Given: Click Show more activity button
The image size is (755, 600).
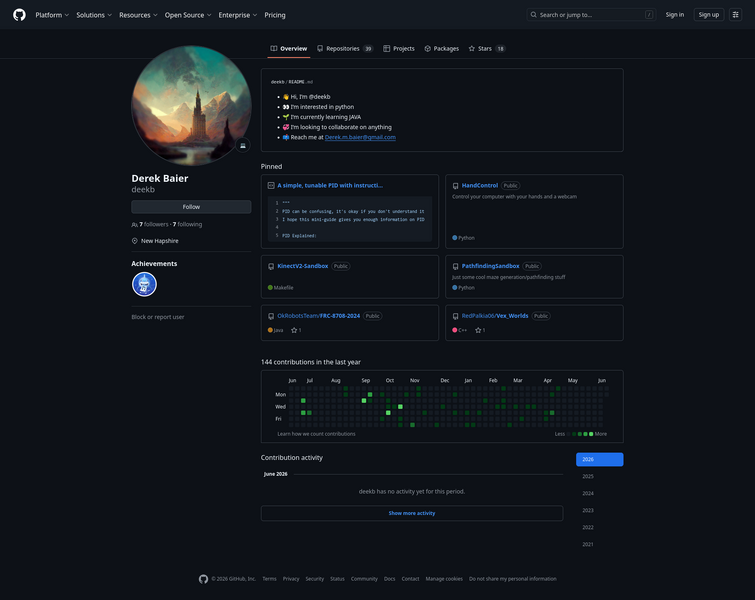Looking at the screenshot, I should pos(412,513).
